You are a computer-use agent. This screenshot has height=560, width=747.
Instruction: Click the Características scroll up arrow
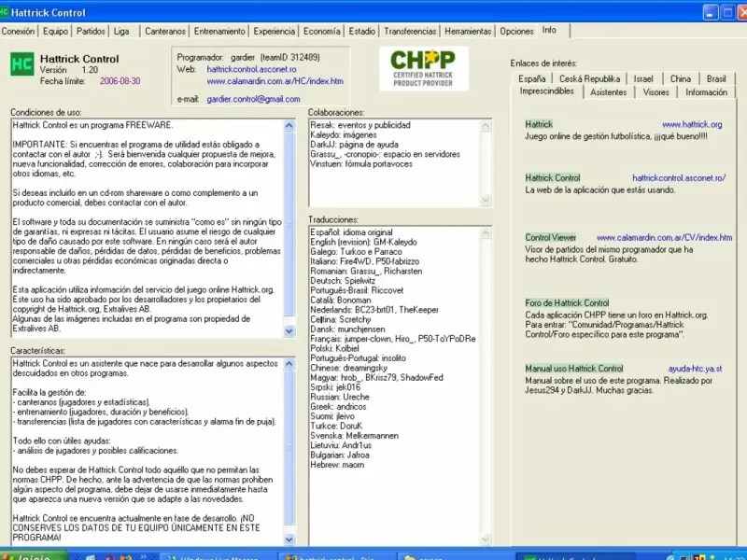[x=289, y=364]
